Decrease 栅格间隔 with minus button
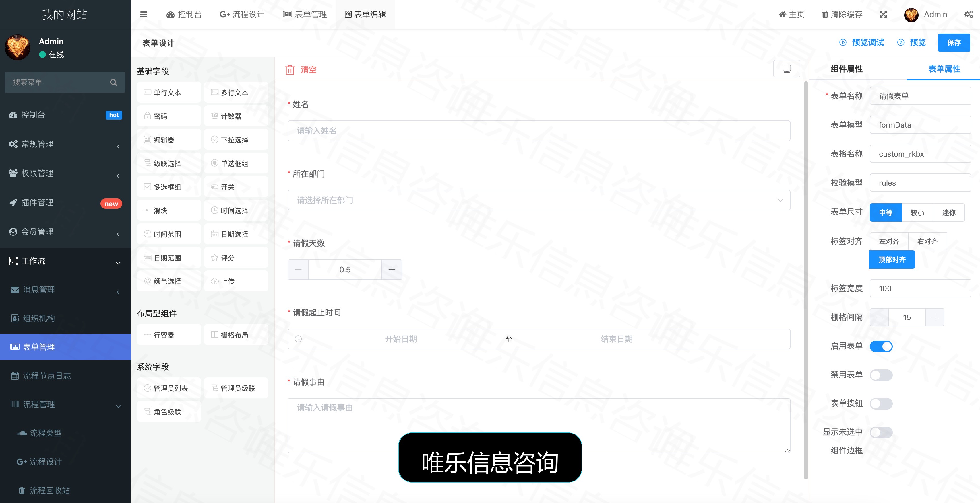 (x=879, y=317)
